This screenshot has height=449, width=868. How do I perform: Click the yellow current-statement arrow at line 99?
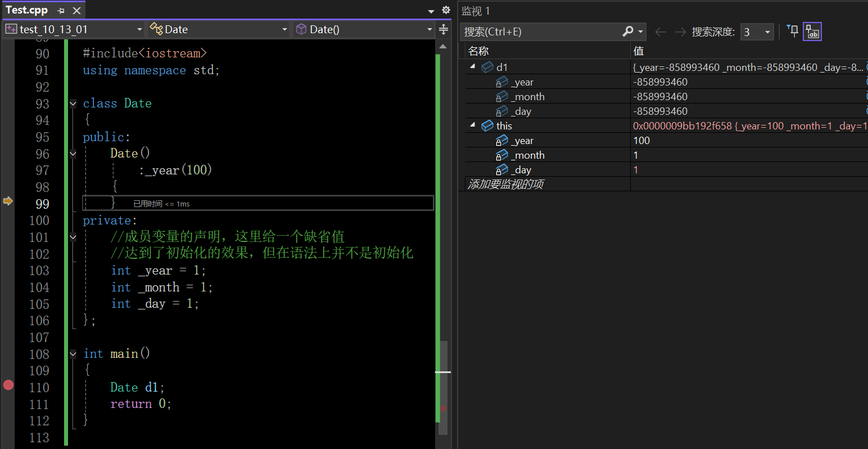pos(8,201)
